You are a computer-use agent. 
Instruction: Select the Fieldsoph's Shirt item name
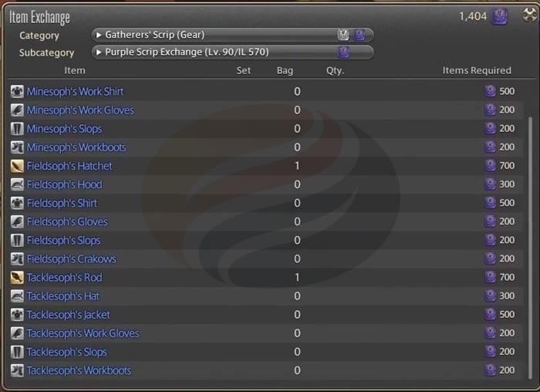(62, 203)
